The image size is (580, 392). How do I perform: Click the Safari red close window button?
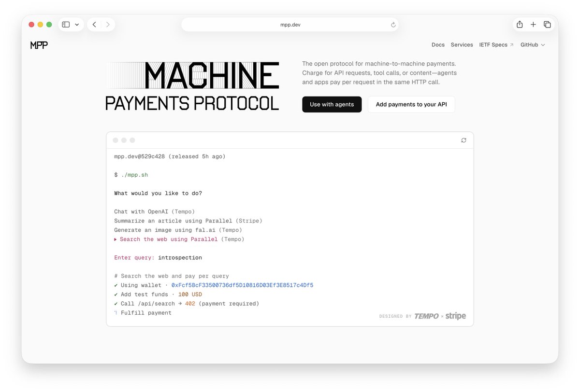(x=32, y=25)
